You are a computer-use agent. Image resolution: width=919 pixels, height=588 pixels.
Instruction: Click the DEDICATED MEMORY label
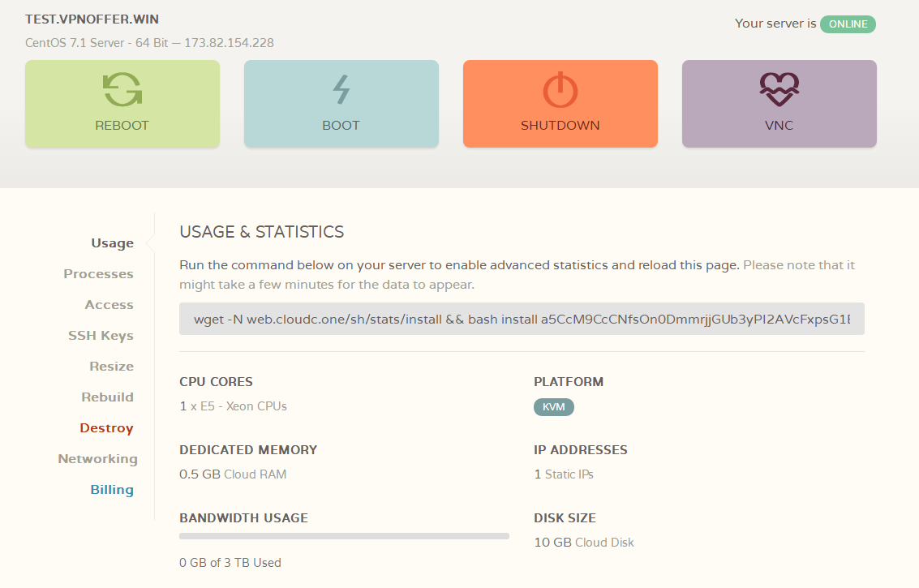248,449
